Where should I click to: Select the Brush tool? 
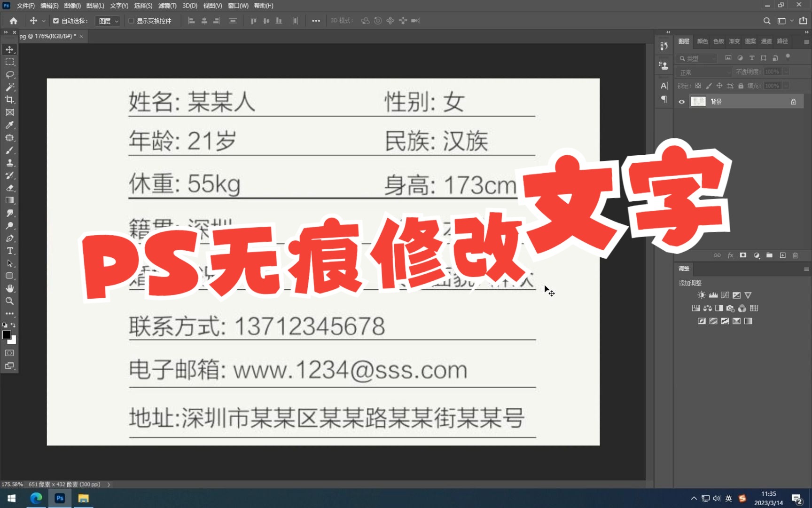click(x=9, y=151)
